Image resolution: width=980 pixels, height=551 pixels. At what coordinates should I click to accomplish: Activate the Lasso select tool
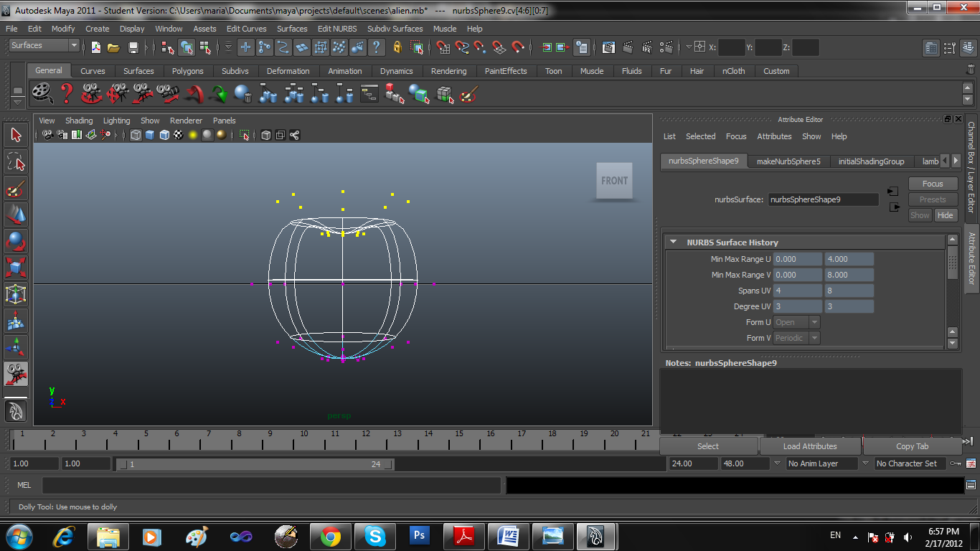click(x=16, y=161)
